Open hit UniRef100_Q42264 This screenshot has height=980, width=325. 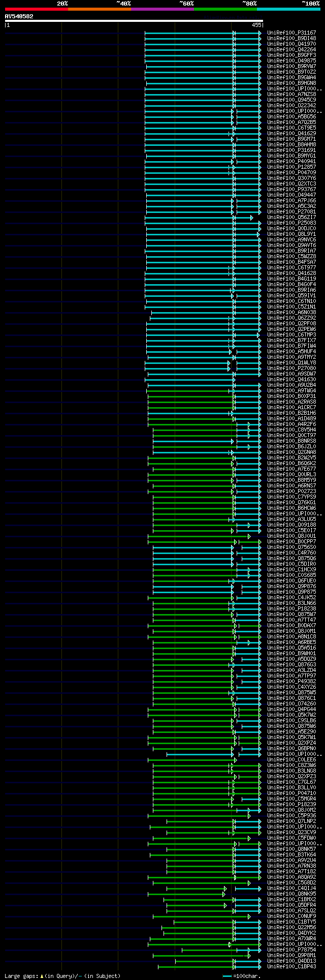pos(291,49)
